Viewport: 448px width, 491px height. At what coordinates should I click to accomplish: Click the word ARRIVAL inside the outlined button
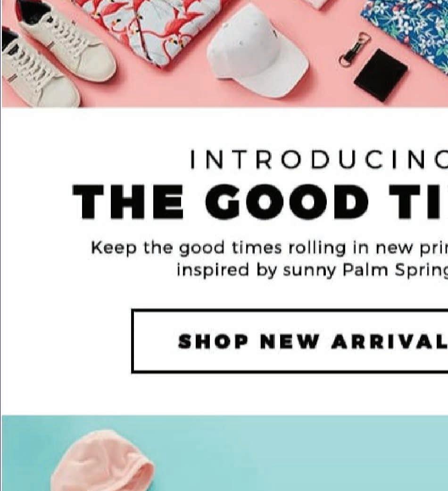(390, 341)
